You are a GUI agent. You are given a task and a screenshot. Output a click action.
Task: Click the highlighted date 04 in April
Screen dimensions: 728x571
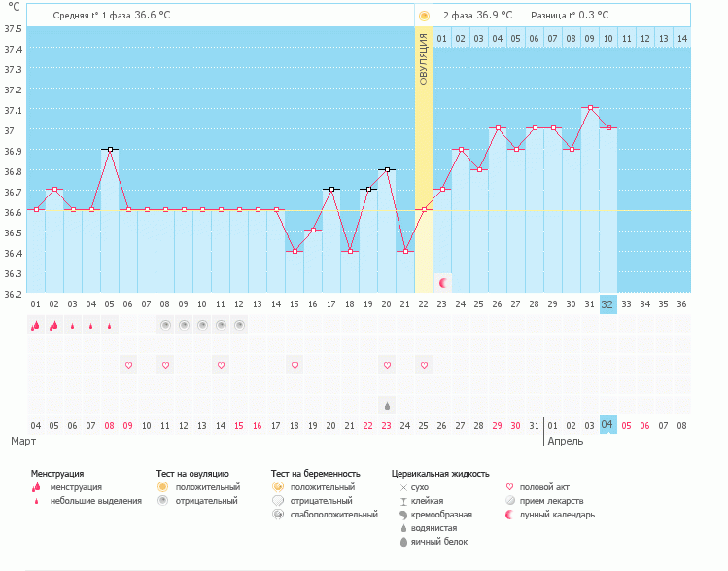(x=607, y=425)
